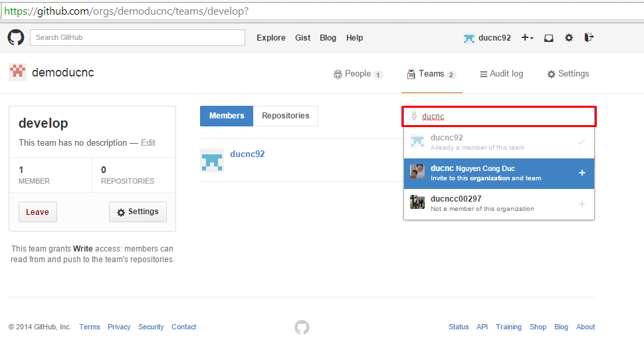This screenshot has width=644, height=348.
Task: Open notifications inbox icon
Action: click(x=549, y=38)
